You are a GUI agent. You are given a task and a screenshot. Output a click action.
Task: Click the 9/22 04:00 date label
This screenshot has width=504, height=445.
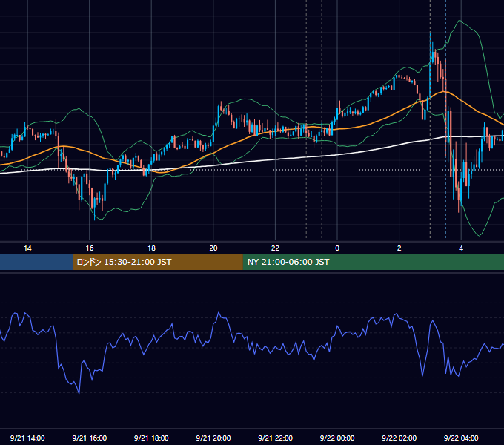coord(461,438)
